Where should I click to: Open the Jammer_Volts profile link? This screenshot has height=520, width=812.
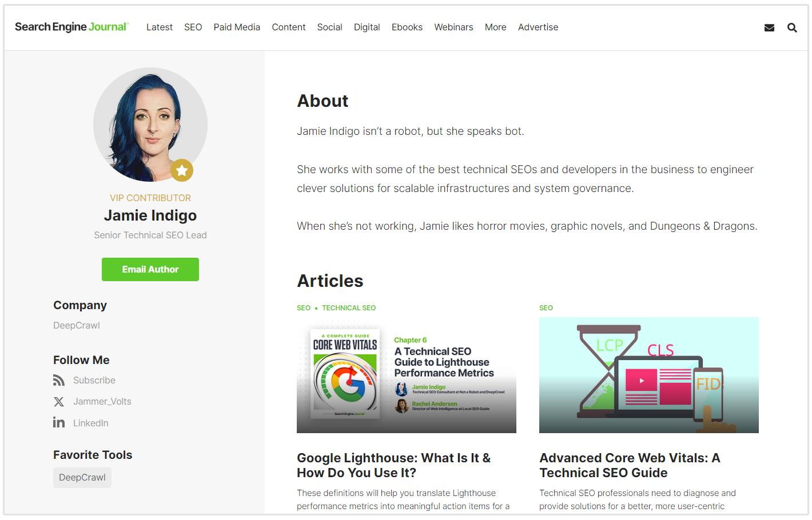[x=102, y=402]
